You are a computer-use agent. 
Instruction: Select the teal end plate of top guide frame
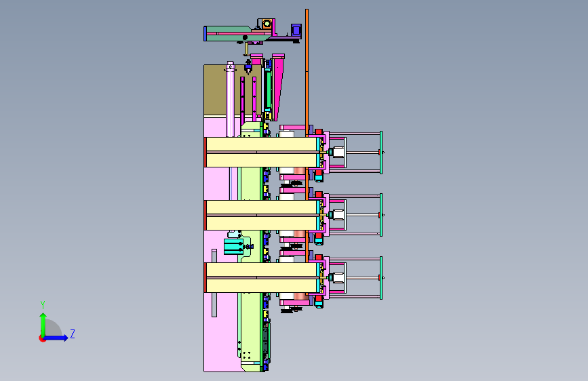[x=381, y=153]
